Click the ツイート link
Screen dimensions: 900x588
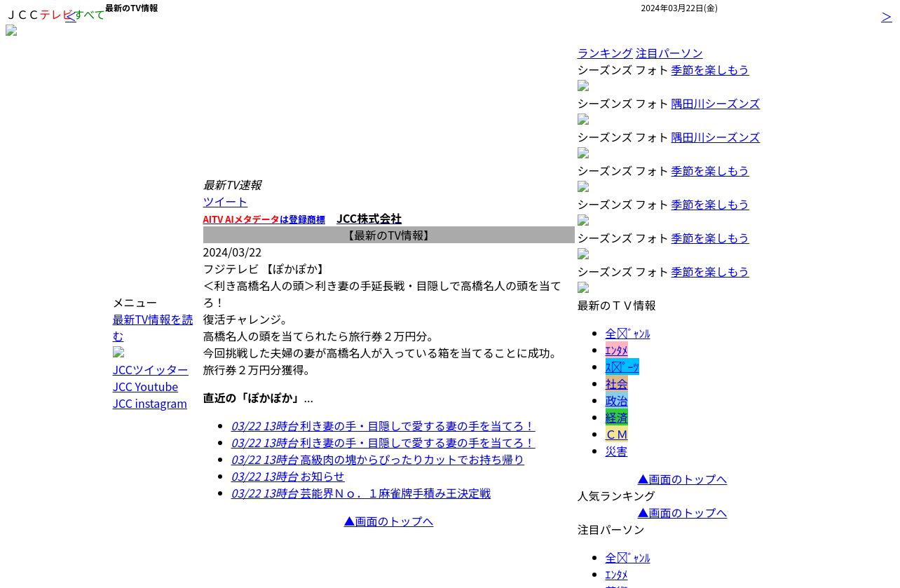[x=225, y=202]
